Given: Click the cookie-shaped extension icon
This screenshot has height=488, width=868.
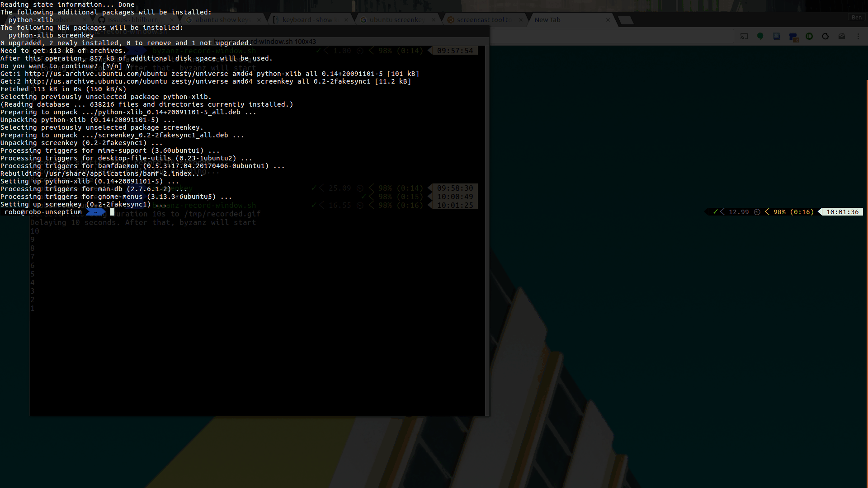Looking at the screenshot, I should pyautogui.click(x=826, y=36).
